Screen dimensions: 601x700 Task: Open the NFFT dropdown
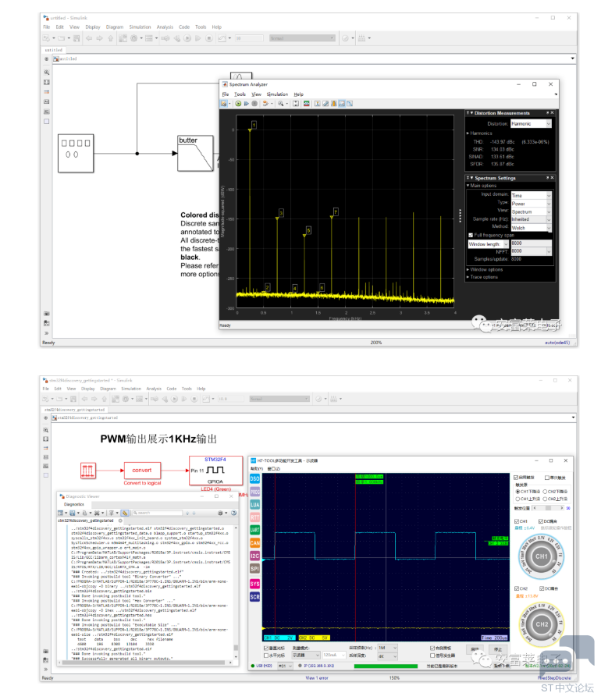coord(531,251)
